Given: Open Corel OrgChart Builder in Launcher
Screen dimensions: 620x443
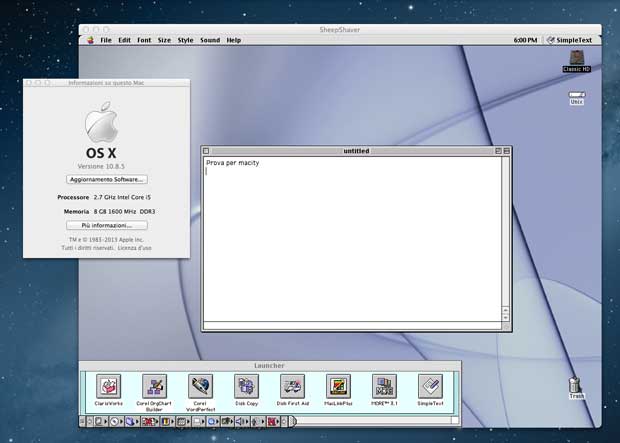Looking at the screenshot, I should [x=154, y=386].
